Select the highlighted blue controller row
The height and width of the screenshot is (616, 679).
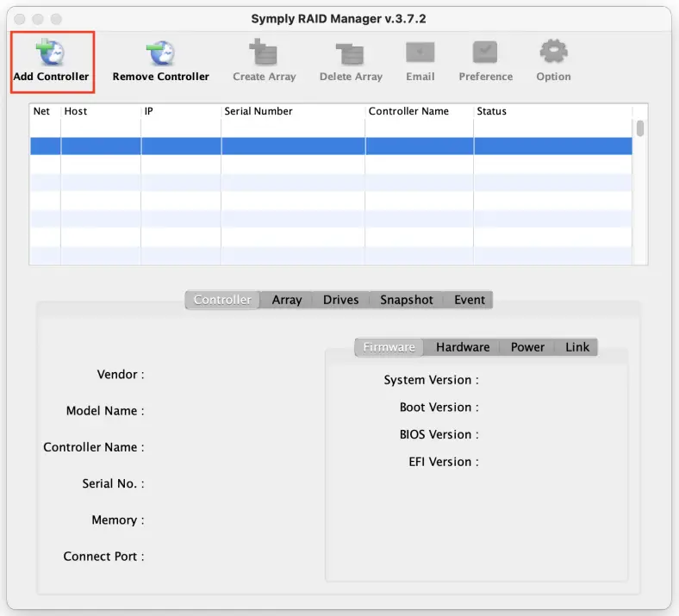click(331, 146)
